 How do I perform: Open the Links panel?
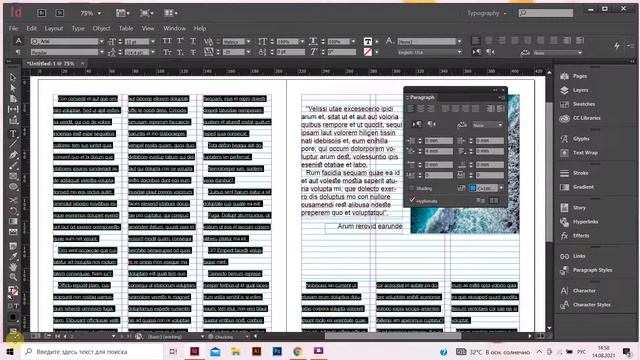573,256
